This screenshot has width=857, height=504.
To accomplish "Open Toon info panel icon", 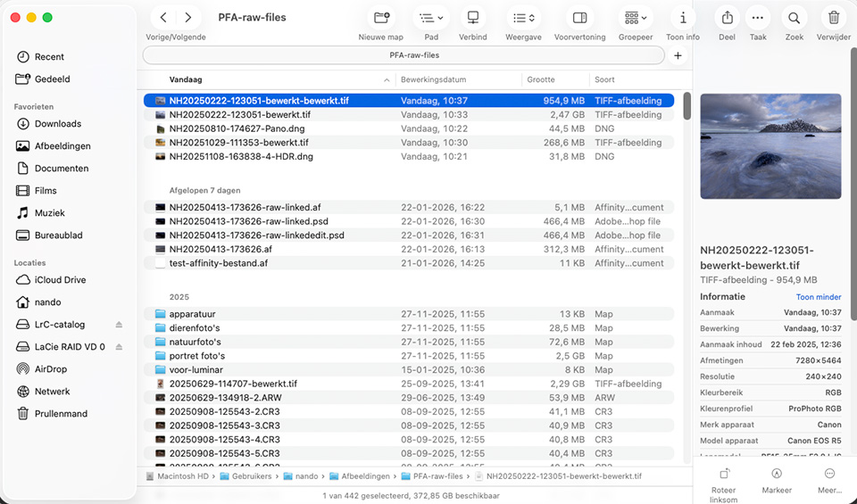I will pyautogui.click(x=683, y=18).
